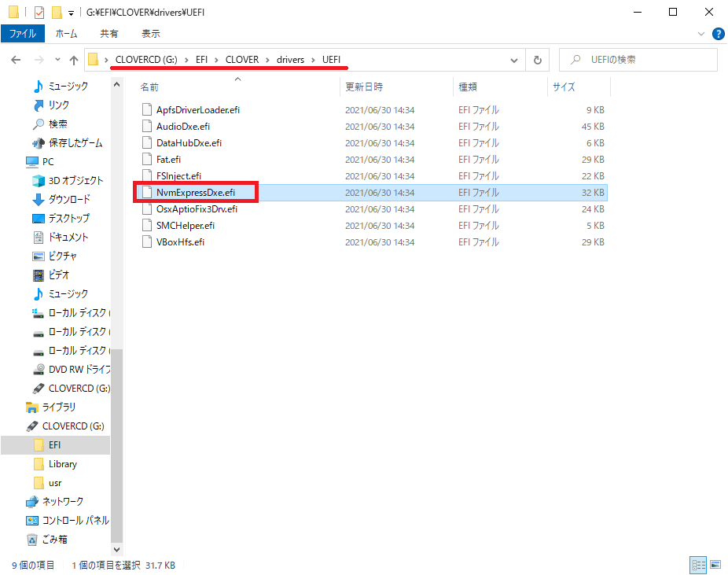Expand the ribbon with the chevron

pos(702,34)
